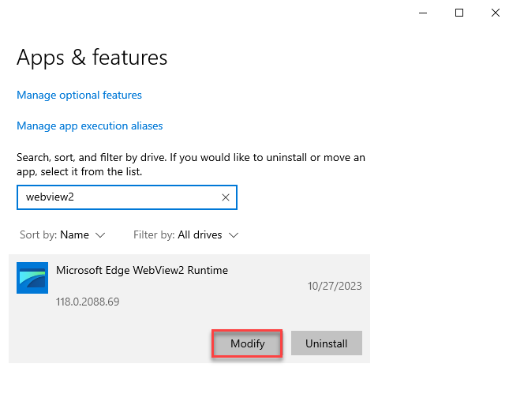Click the Modify button
The height and width of the screenshot is (420, 509).
(x=247, y=343)
